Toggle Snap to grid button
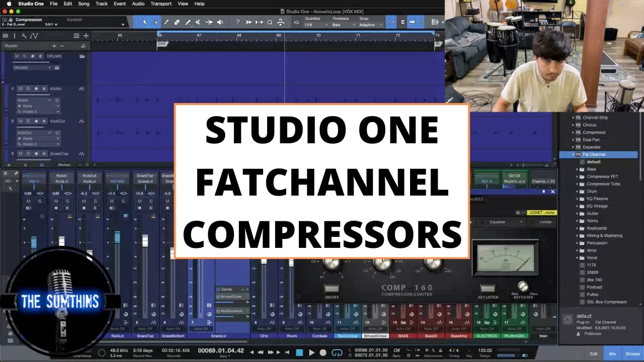Viewport: 644px width, 362px height. coord(391,22)
